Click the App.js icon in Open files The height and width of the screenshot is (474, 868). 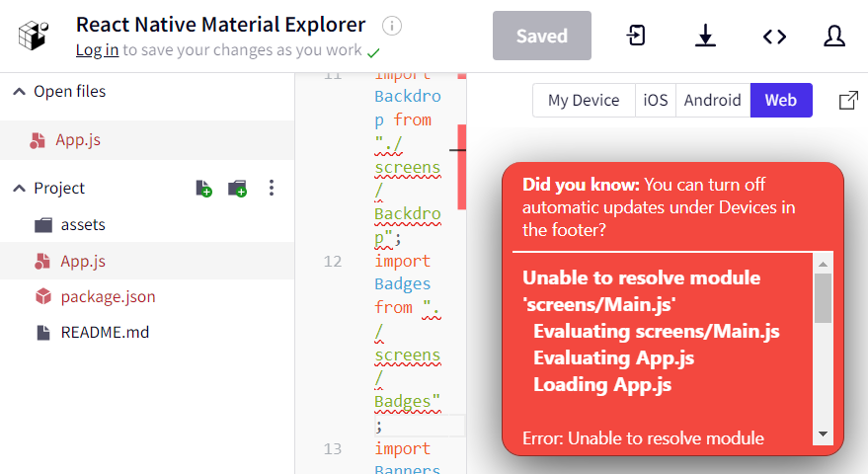click(38, 140)
